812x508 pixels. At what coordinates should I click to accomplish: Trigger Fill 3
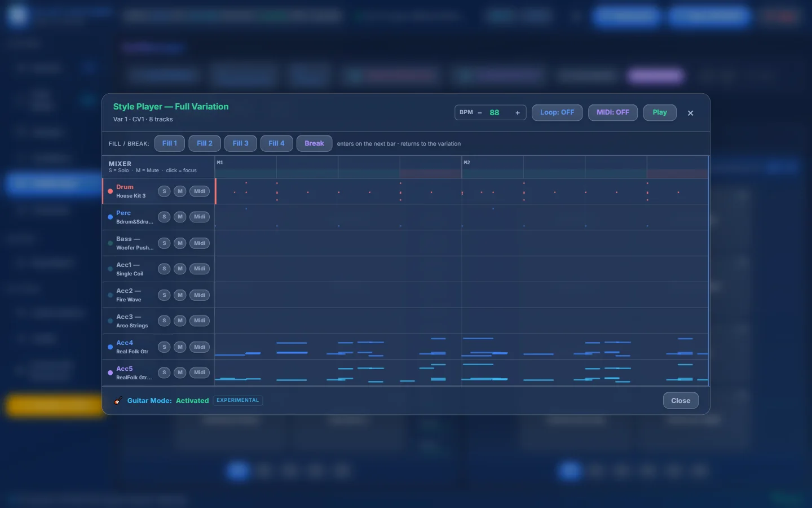pyautogui.click(x=240, y=143)
